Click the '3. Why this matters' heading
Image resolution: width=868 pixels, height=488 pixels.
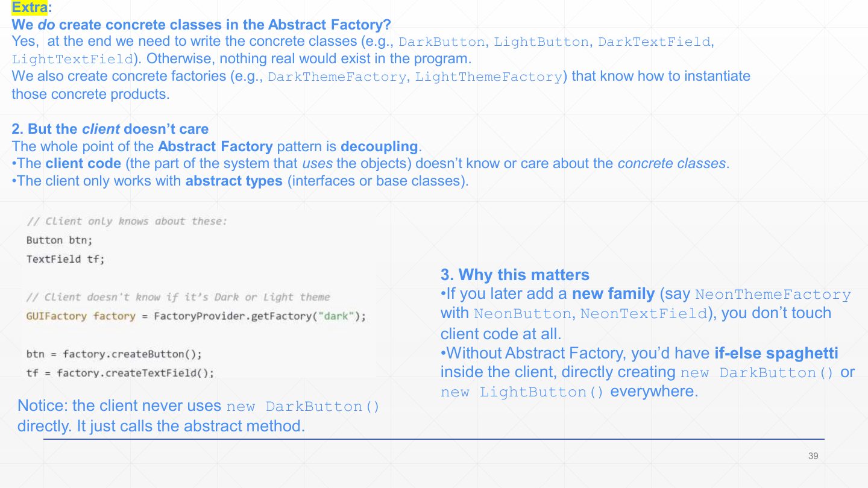point(515,275)
